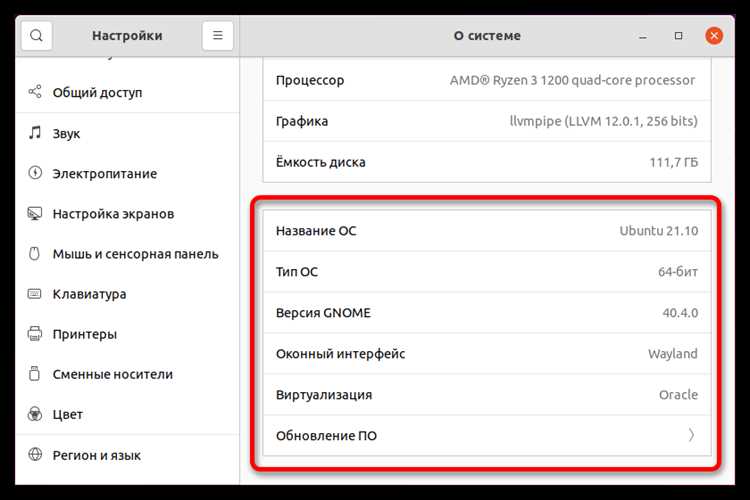
Task: Click the llvmpipe graphics value
Action: [x=603, y=121]
